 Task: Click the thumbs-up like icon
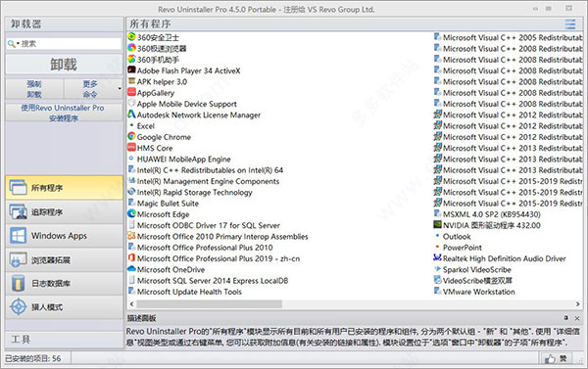[x=550, y=359]
